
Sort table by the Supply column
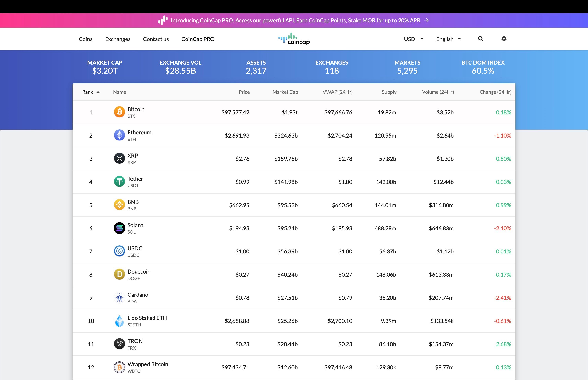[389, 92]
